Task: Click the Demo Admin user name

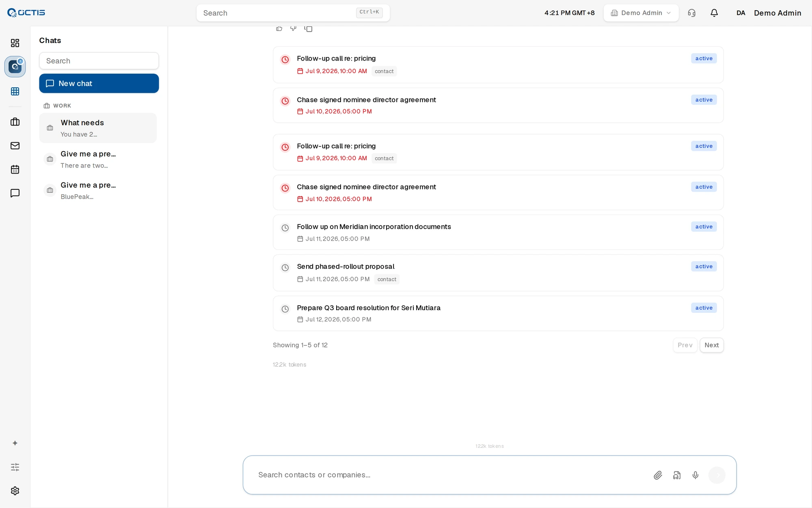Action: [777, 13]
